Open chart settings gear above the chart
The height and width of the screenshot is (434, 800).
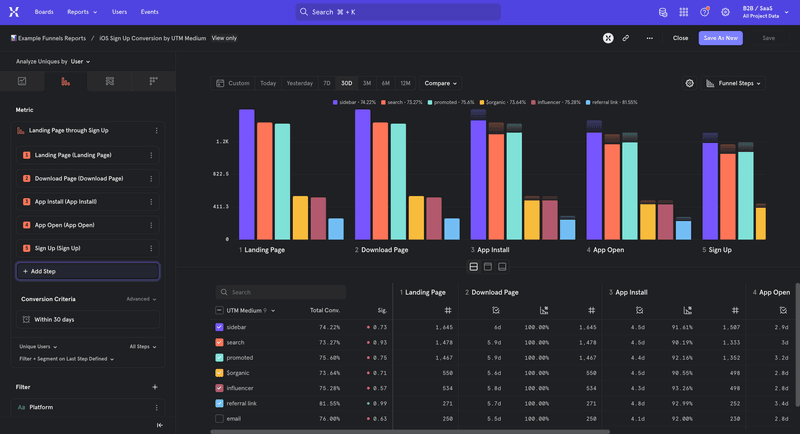click(689, 83)
